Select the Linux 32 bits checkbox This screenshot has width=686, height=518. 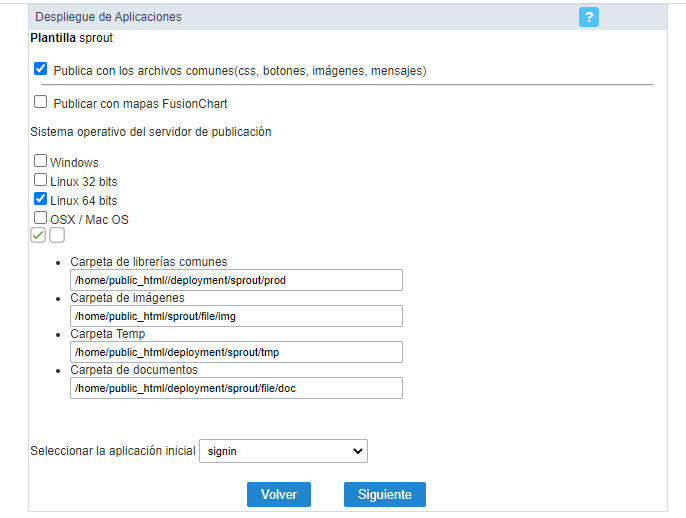point(40,180)
